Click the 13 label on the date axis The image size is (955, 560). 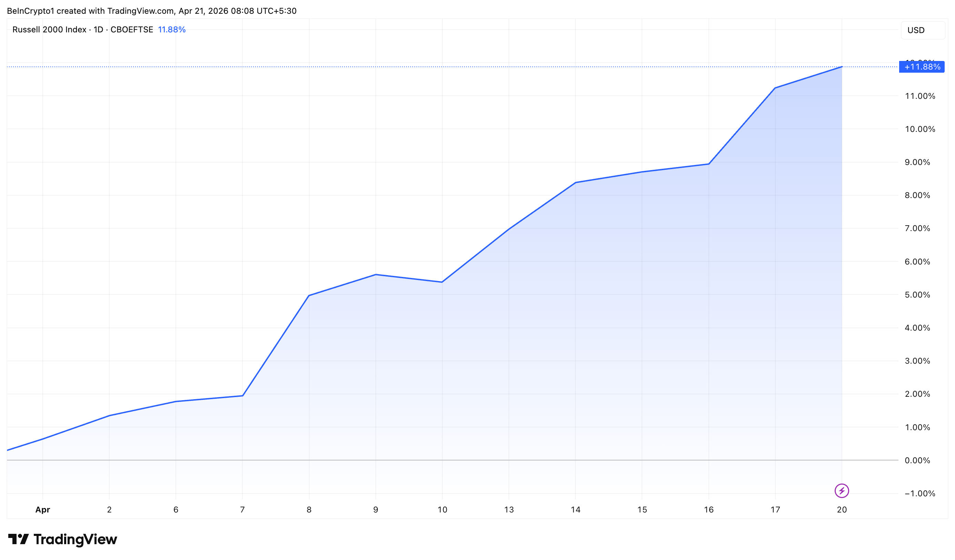[509, 510]
